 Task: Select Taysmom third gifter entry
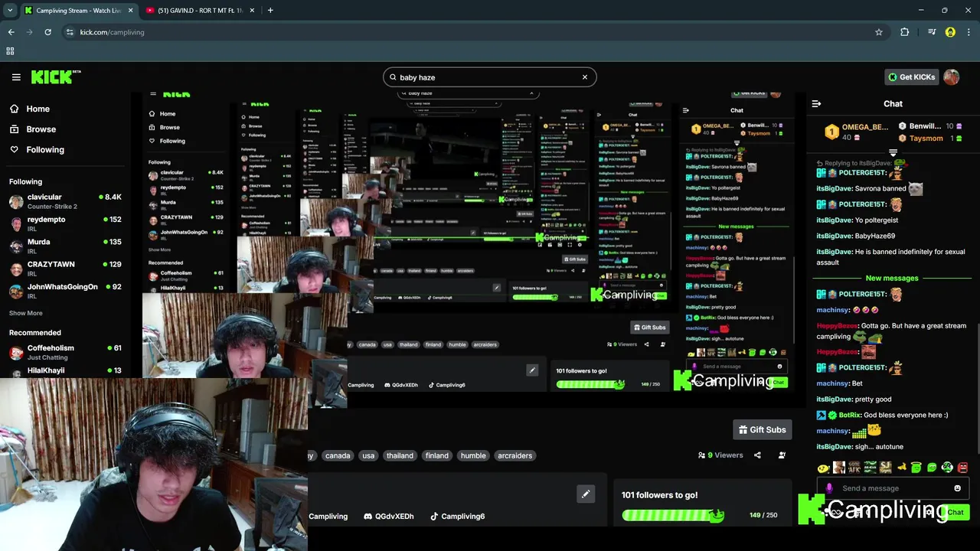(929, 139)
